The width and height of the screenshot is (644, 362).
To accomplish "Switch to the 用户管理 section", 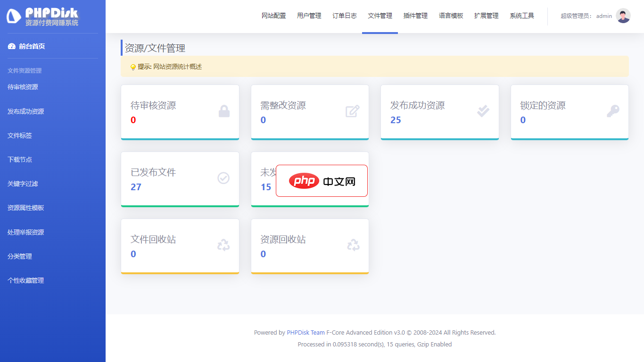I will [x=309, y=16].
